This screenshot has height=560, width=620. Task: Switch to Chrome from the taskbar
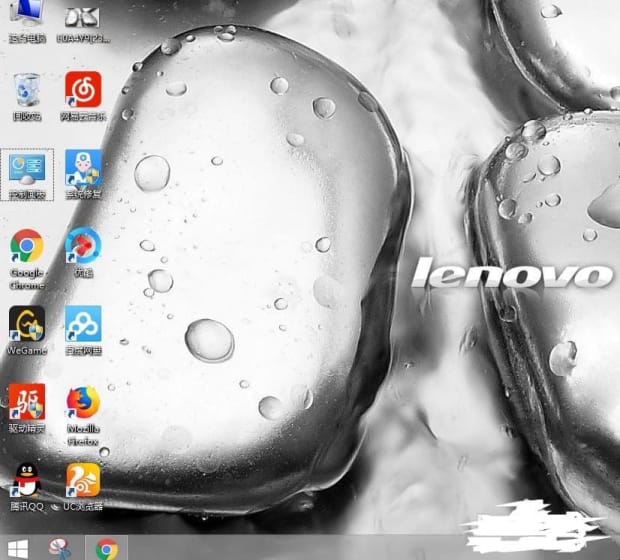coord(105,548)
